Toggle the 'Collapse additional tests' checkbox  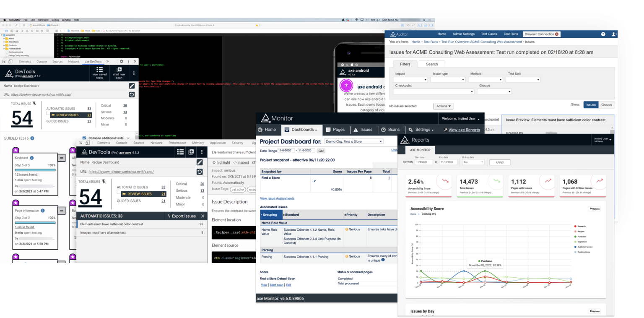pos(85,138)
